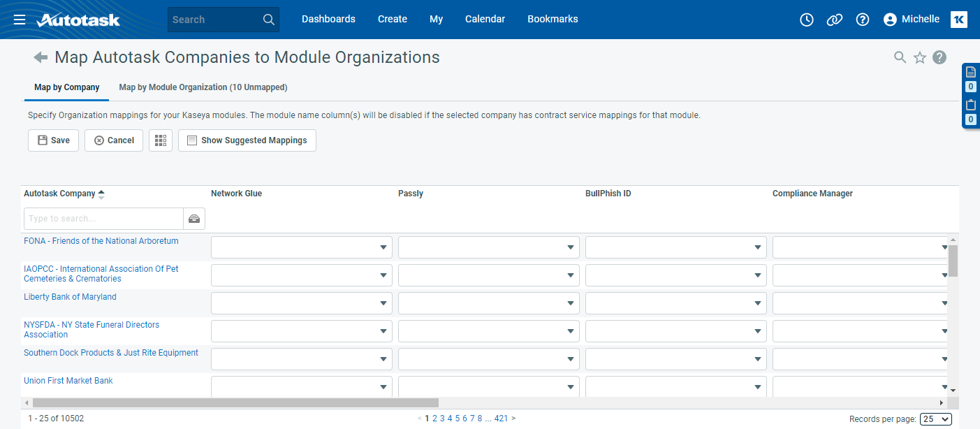Expand BullPhish ID dropdown for Union First Market Bank
This screenshot has height=429, width=980.
pos(758,386)
